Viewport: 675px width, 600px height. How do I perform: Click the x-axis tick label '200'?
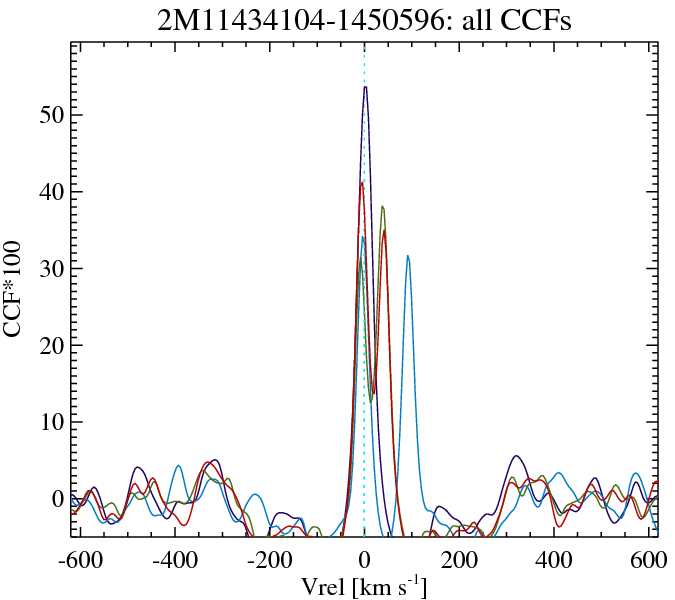point(459,558)
